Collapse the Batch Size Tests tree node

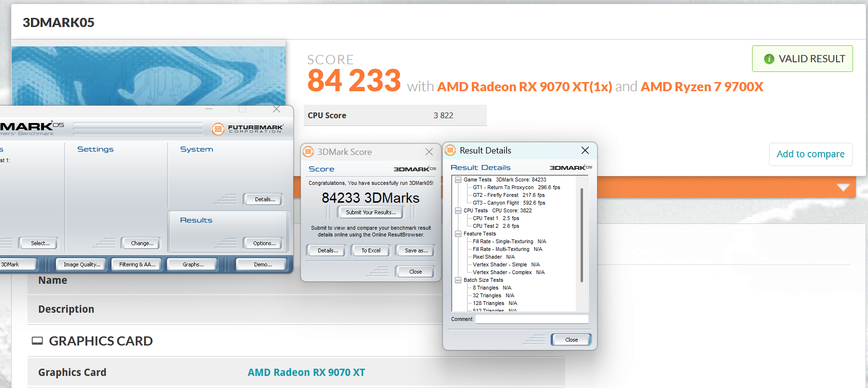click(x=458, y=280)
